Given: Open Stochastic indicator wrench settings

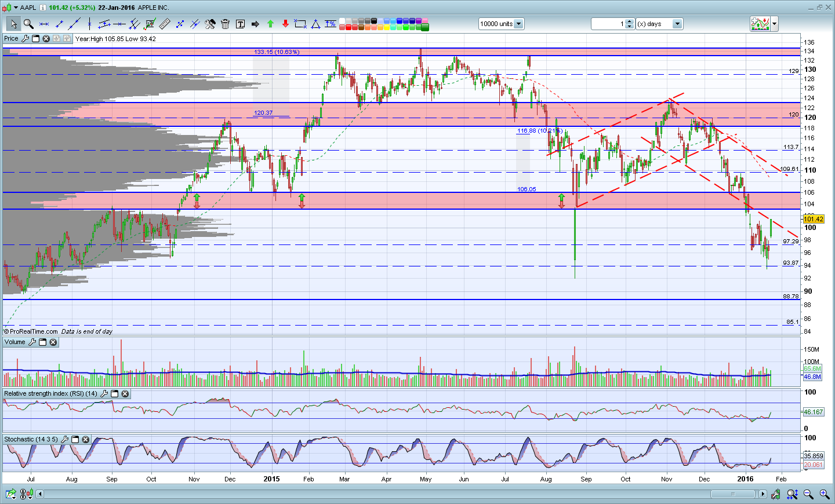Looking at the screenshot, I should tap(65, 440).
